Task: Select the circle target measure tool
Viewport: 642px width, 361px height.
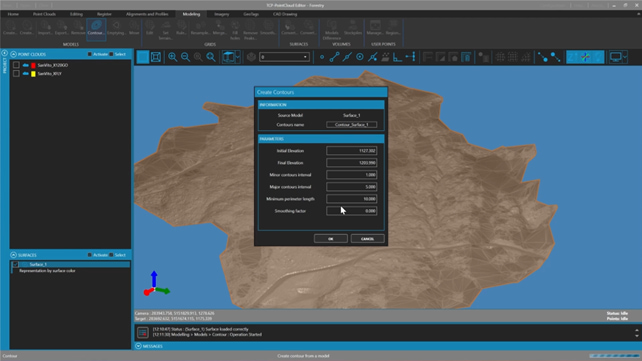Action: (x=359, y=57)
